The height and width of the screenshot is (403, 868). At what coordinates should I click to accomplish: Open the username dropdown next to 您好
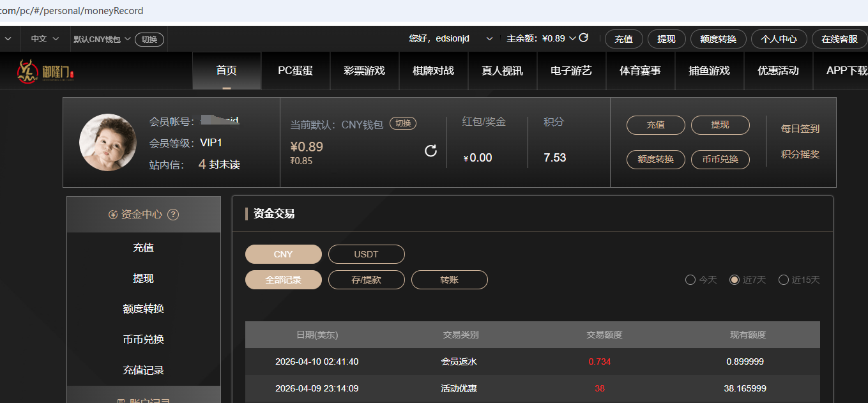pos(489,39)
